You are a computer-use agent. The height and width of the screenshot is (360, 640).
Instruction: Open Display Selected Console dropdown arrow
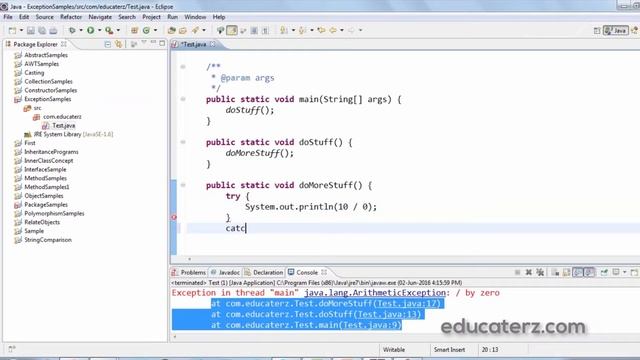624,272
